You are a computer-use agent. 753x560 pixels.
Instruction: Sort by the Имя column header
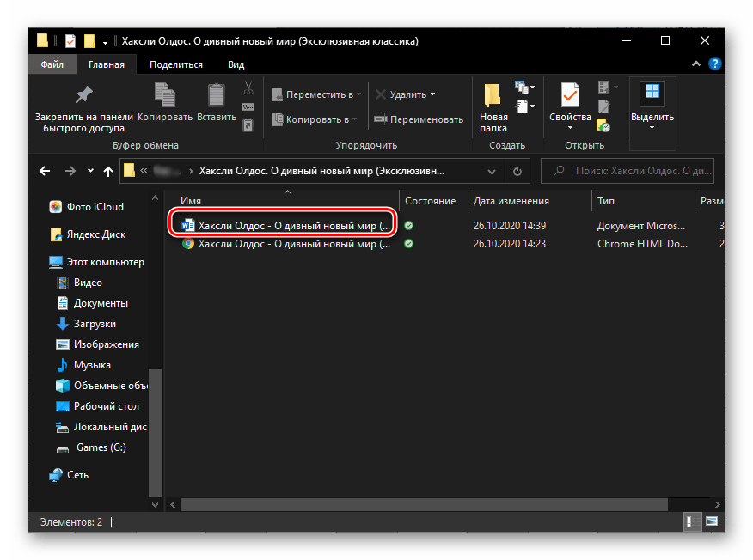(x=191, y=201)
